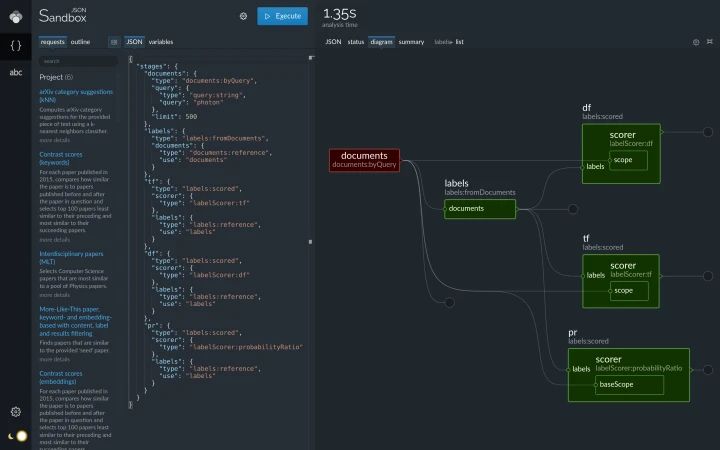This screenshot has height=450, width=720.
Task: Click "labelScorer:tf" value in editor
Action: click(219, 203)
